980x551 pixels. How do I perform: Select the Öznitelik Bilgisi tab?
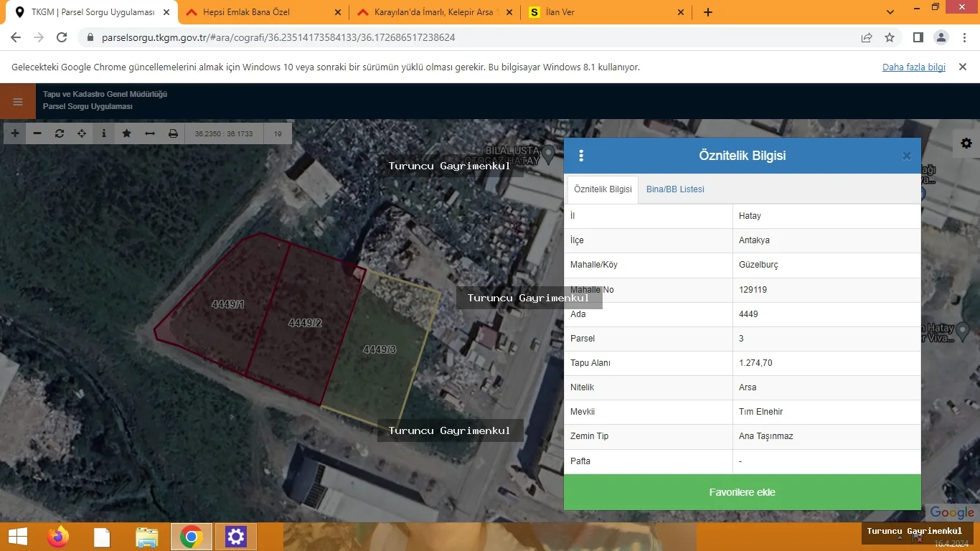point(603,189)
